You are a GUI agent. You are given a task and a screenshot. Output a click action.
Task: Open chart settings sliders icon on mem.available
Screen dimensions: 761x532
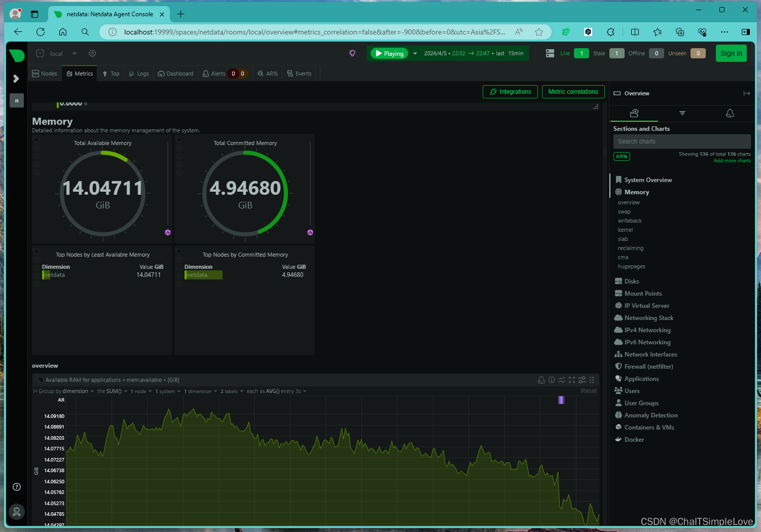click(582, 380)
